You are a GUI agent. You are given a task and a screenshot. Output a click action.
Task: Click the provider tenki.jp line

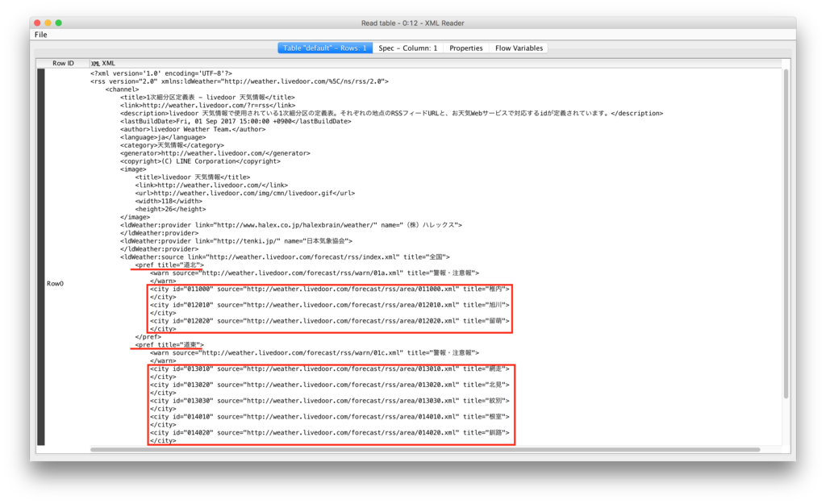[x=236, y=240]
